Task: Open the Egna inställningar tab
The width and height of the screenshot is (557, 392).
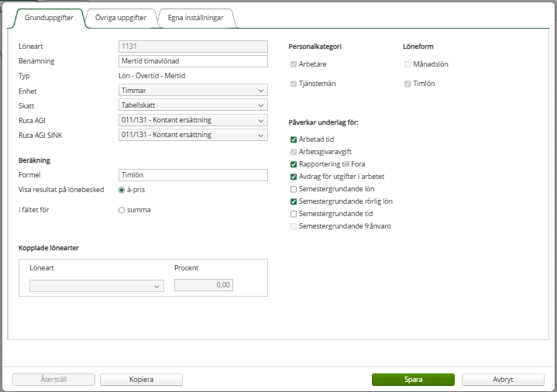Action: pyautogui.click(x=196, y=18)
